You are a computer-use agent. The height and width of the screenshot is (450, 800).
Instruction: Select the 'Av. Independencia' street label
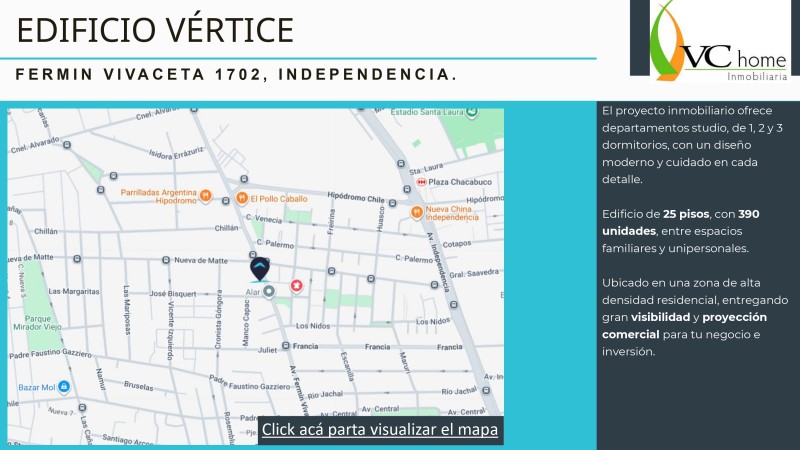coord(438,262)
